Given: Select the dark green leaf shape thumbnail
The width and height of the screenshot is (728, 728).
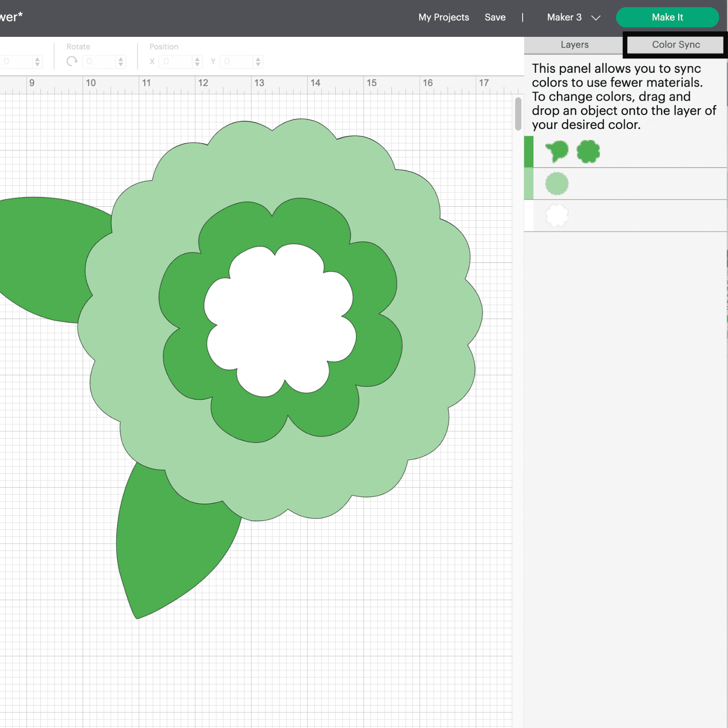Looking at the screenshot, I should coord(557,151).
